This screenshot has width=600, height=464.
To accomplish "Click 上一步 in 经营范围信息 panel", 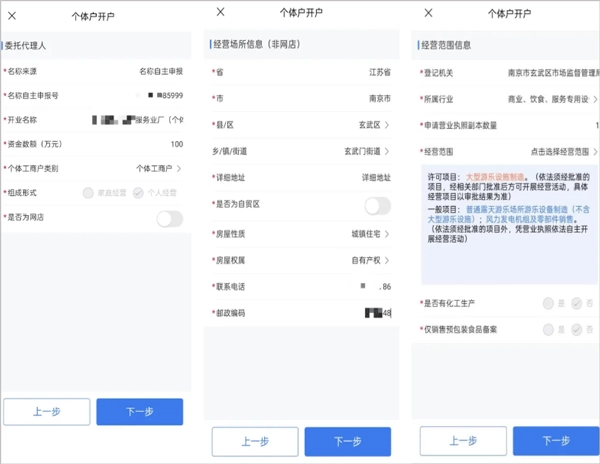I will [x=462, y=441].
